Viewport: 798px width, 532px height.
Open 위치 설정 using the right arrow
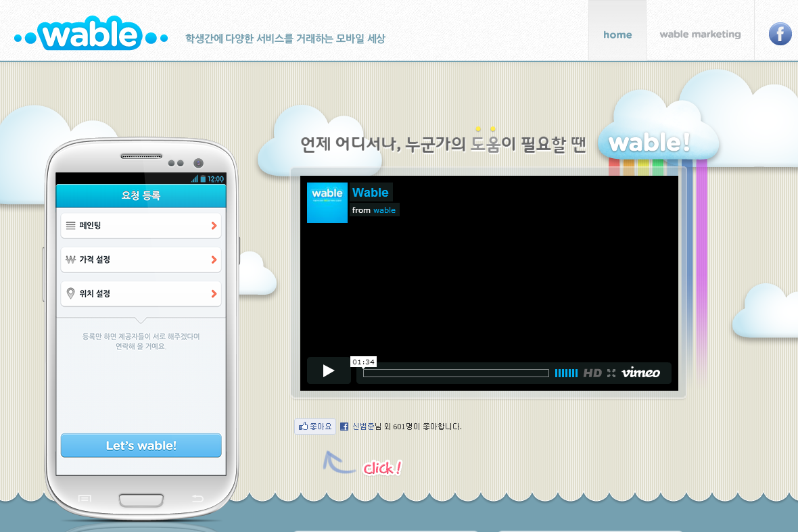215,293
